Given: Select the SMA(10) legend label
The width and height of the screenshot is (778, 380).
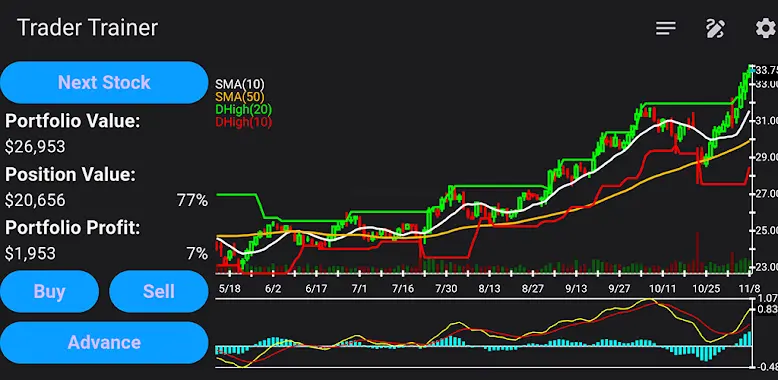Looking at the screenshot, I should tap(240, 84).
